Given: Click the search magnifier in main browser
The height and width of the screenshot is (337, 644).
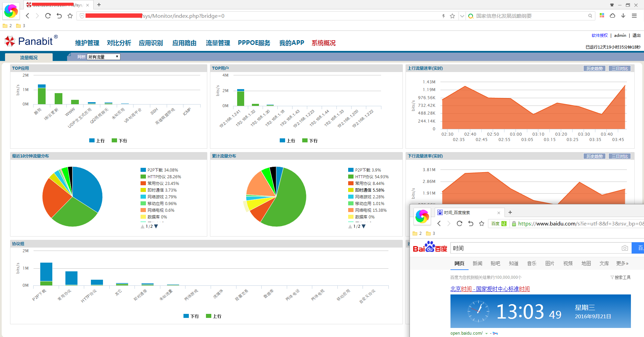Looking at the screenshot, I should tap(590, 16).
